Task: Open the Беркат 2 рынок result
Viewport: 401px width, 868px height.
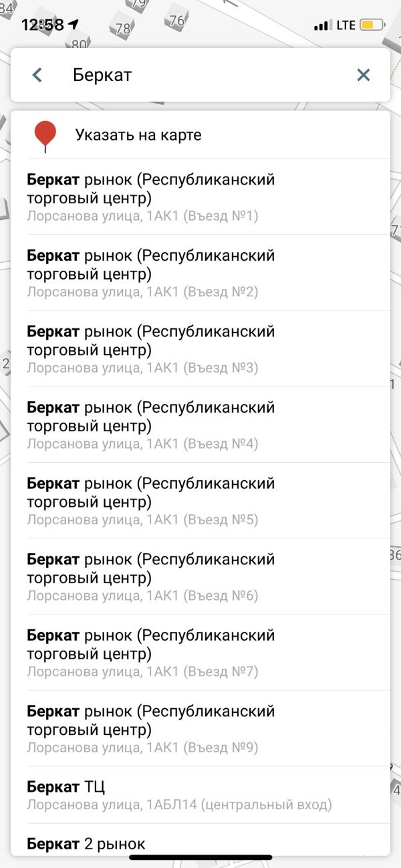Action: coord(200,844)
